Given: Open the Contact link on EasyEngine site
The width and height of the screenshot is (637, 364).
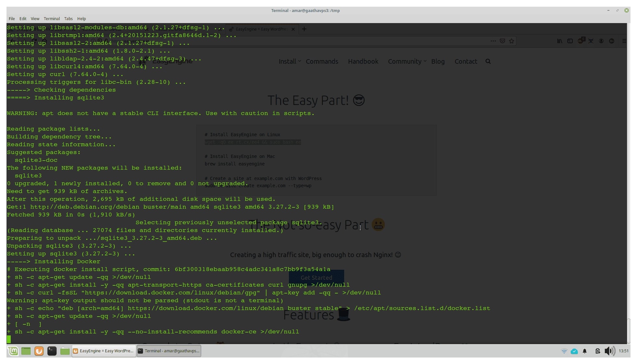Looking at the screenshot, I should point(466,61).
